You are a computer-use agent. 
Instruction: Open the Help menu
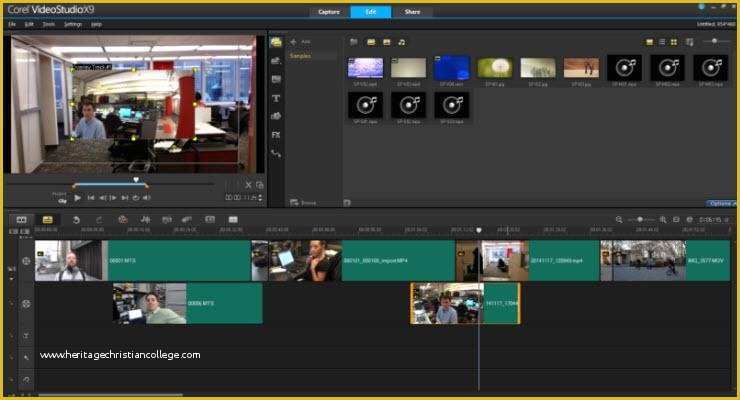96,24
